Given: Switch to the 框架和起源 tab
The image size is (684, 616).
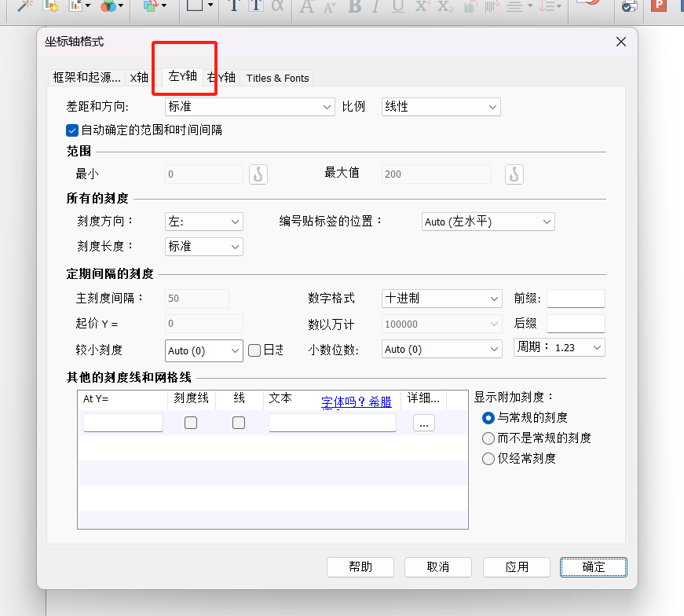Looking at the screenshot, I should pyautogui.click(x=86, y=77).
